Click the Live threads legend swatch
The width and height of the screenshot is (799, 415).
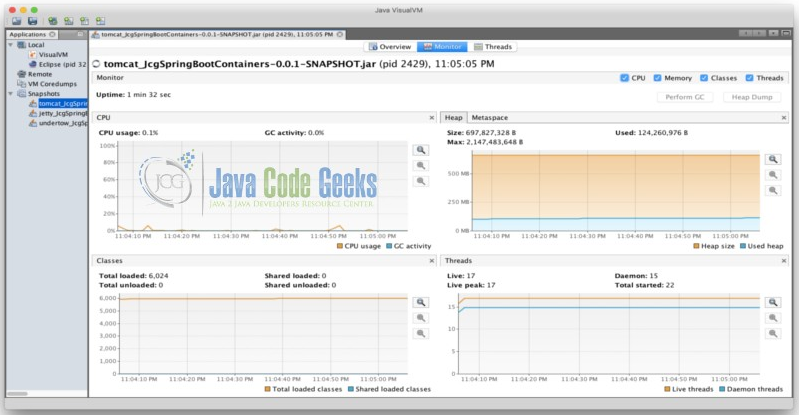click(x=668, y=389)
